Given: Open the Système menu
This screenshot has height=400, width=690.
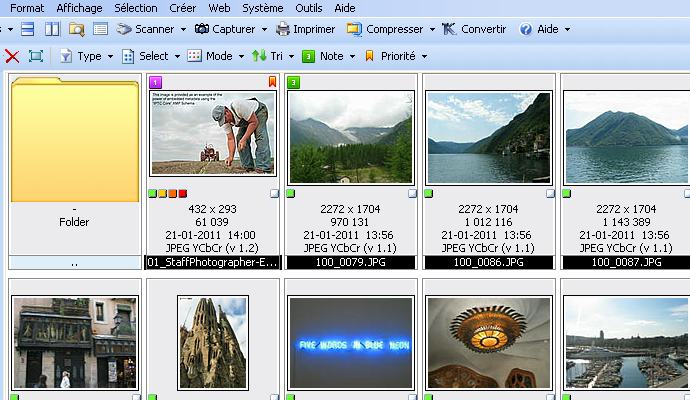Looking at the screenshot, I should point(263,8).
